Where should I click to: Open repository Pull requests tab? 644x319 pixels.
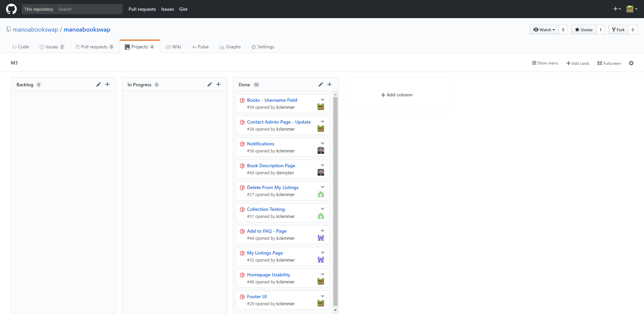pos(94,47)
